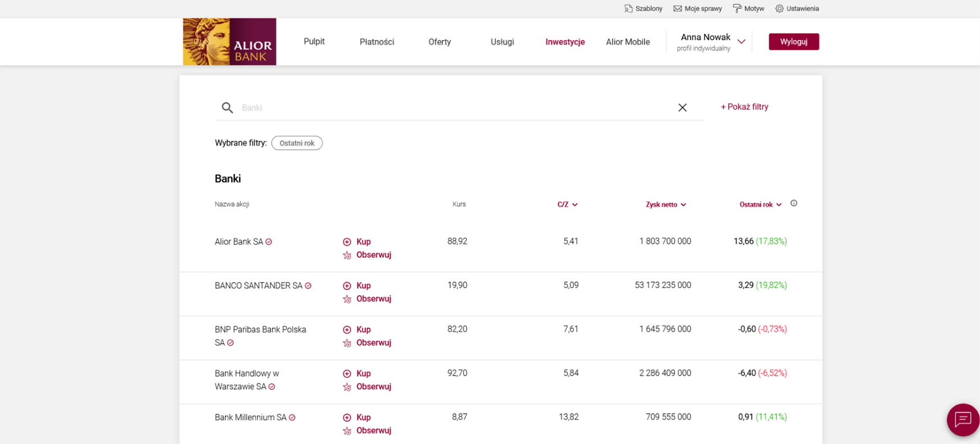Click plus icon for Alior Bank SA Kup

[x=347, y=242]
